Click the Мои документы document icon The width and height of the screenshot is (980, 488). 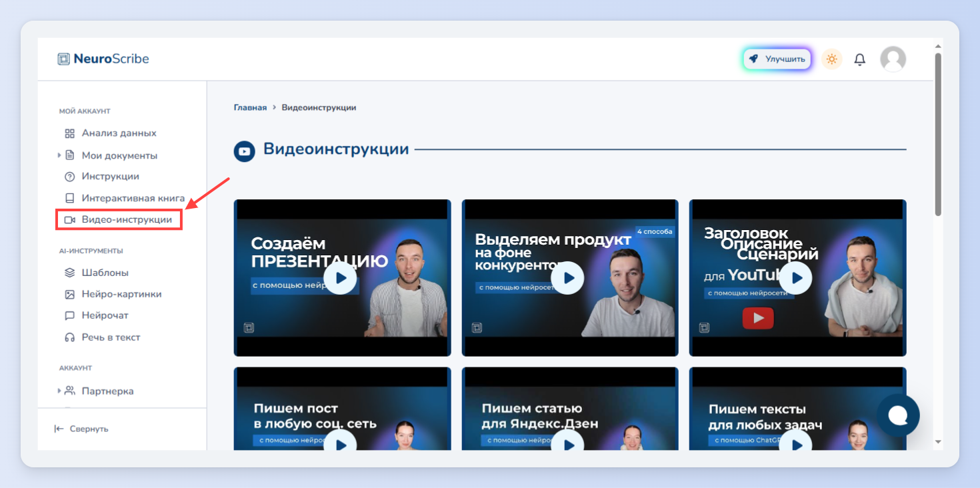pos(69,155)
